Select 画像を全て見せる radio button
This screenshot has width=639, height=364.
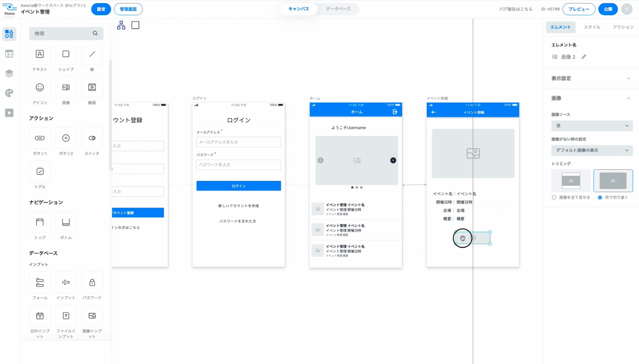coord(554,198)
